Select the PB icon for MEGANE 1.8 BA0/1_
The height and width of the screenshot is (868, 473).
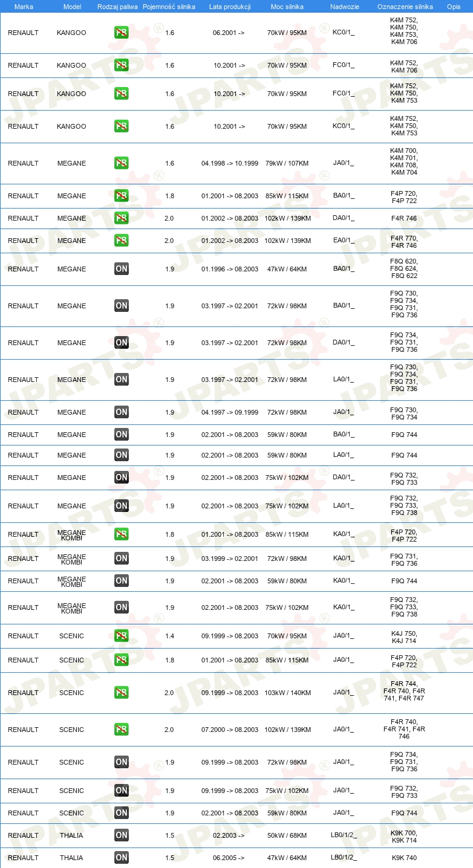[122, 196]
